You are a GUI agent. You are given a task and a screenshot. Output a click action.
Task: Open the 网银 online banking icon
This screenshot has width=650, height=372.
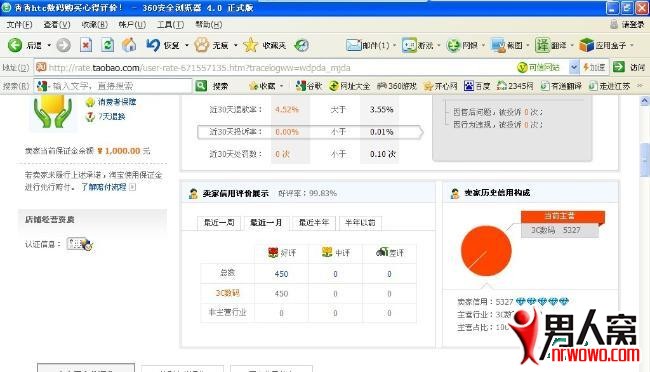454,45
